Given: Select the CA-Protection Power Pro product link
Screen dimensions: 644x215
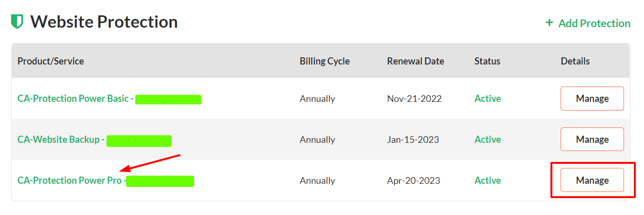Looking at the screenshot, I should [70, 180].
